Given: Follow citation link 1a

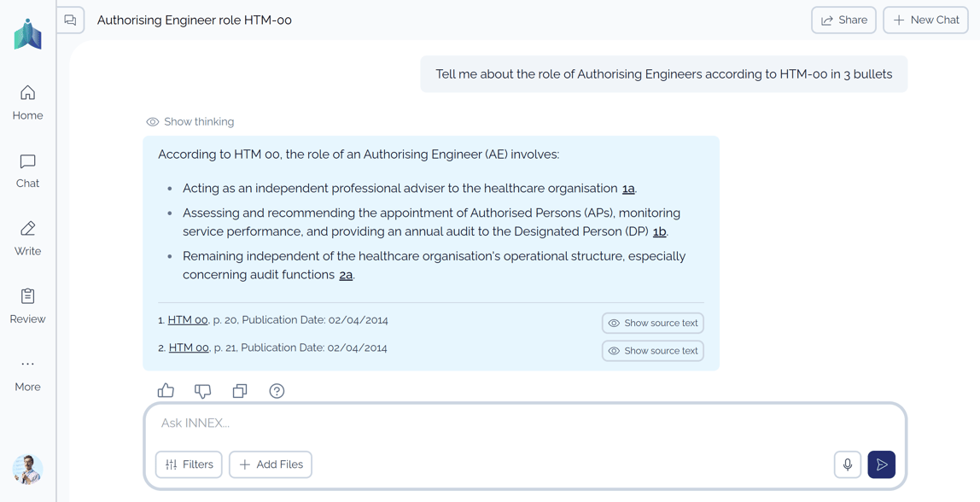Looking at the screenshot, I should click(628, 189).
